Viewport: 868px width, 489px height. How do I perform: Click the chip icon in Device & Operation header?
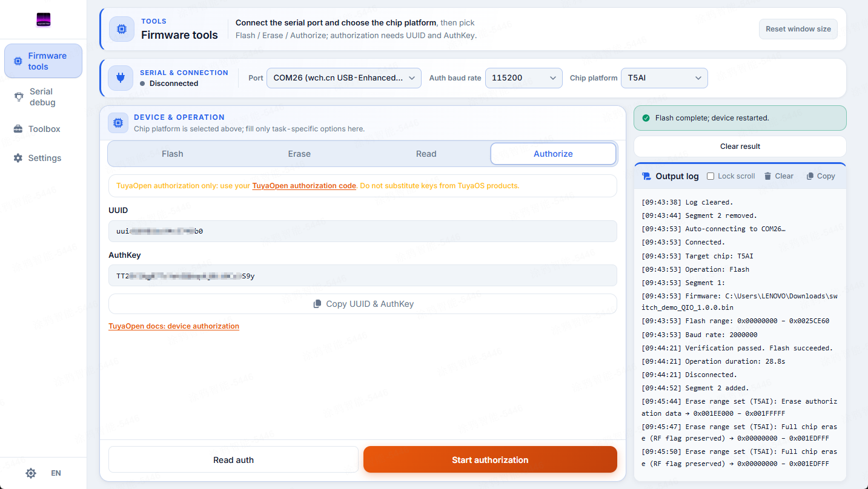tap(118, 123)
